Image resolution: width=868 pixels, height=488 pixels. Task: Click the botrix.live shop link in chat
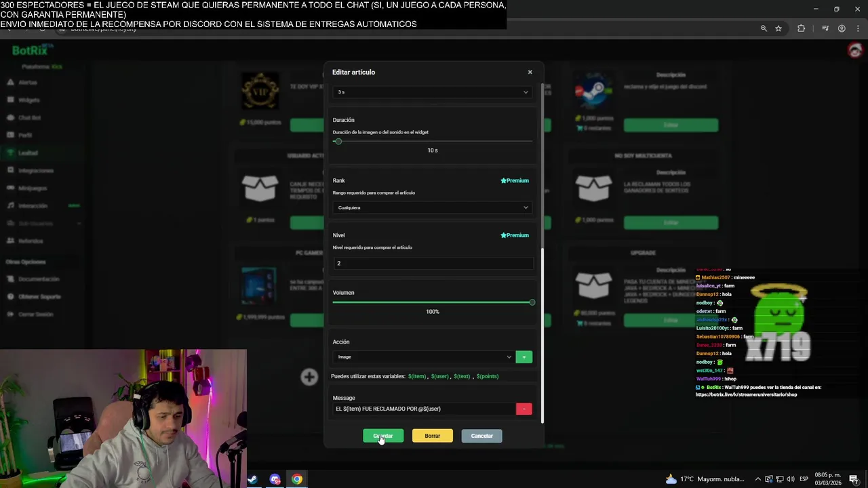[x=746, y=394]
